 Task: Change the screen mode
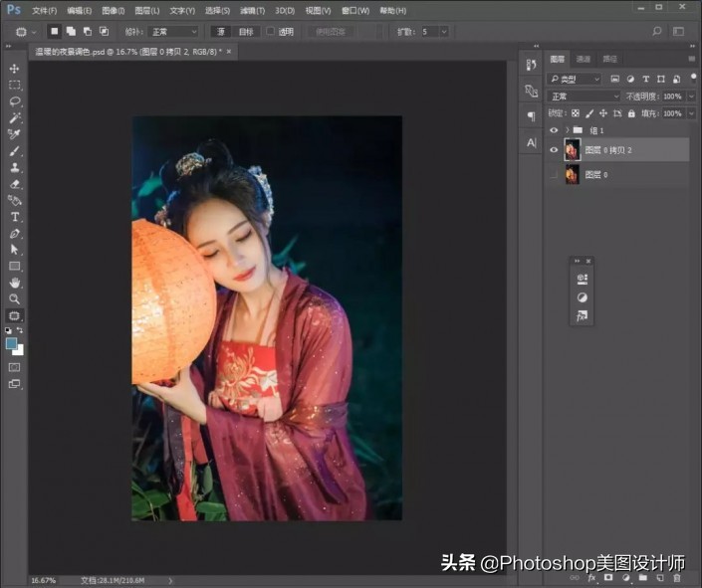[14, 384]
